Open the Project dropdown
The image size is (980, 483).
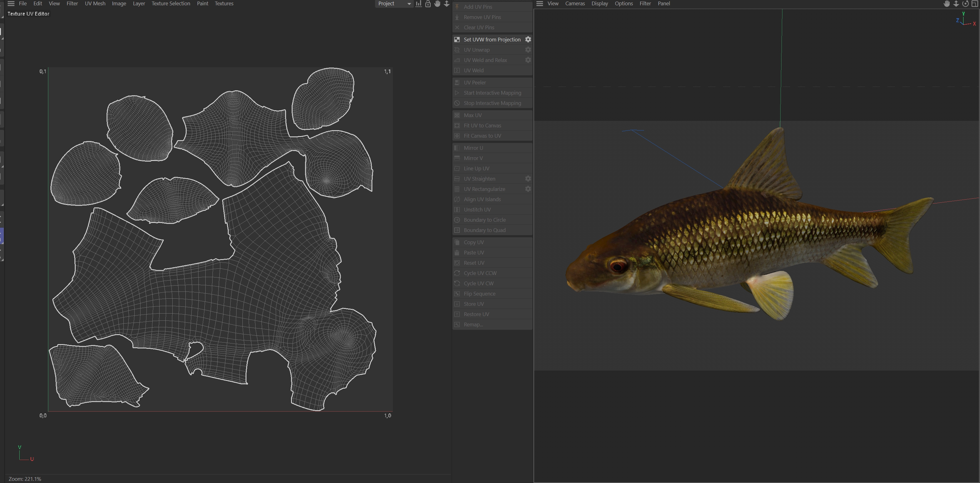(394, 3)
